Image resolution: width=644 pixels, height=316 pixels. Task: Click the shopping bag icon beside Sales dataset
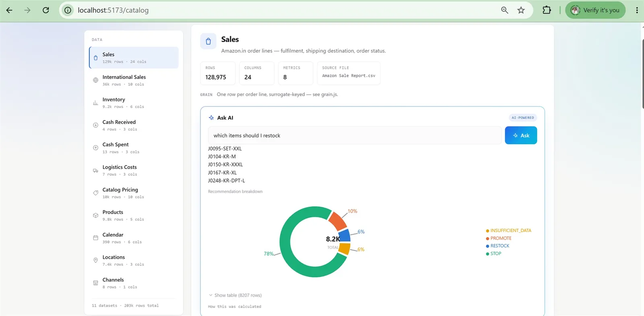pos(95,58)
